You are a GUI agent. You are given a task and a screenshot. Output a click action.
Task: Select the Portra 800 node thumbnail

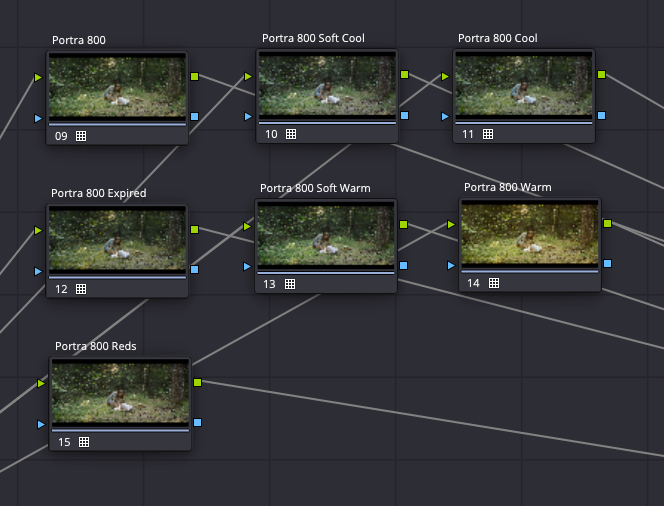point(117,87)
